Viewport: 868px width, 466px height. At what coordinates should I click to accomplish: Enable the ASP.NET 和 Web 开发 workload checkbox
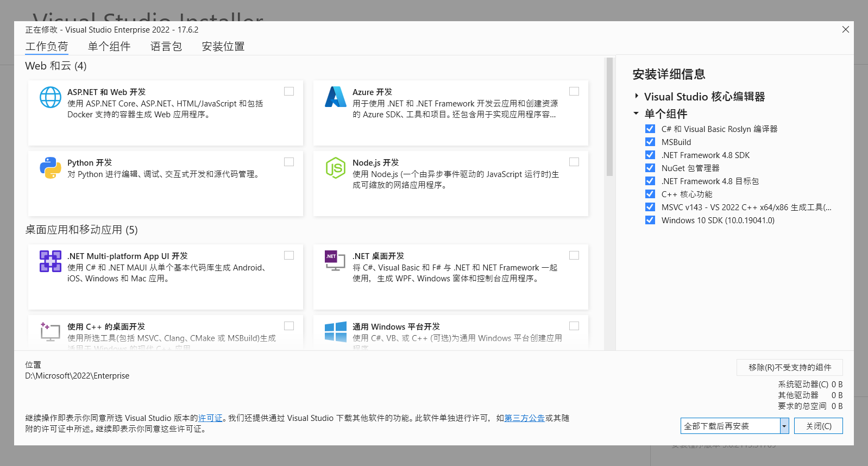click(x=289, y=91)
